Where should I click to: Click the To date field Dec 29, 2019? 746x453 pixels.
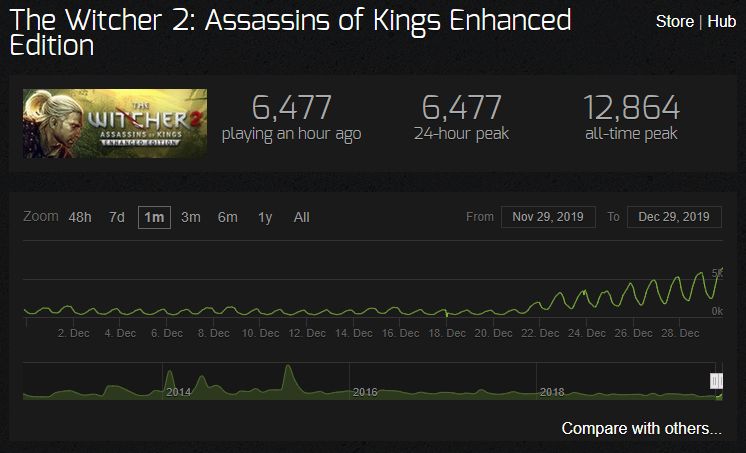click(674, 217)
